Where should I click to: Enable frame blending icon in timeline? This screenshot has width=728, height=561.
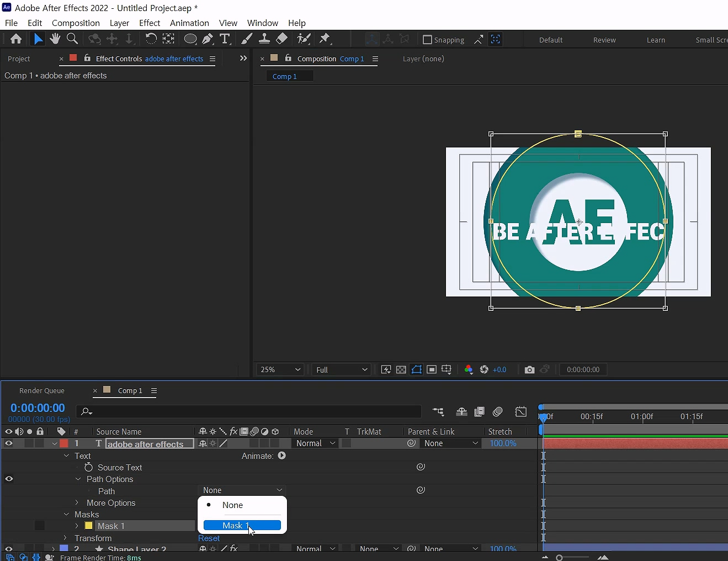pyautogui.click(x=479, y=411)
